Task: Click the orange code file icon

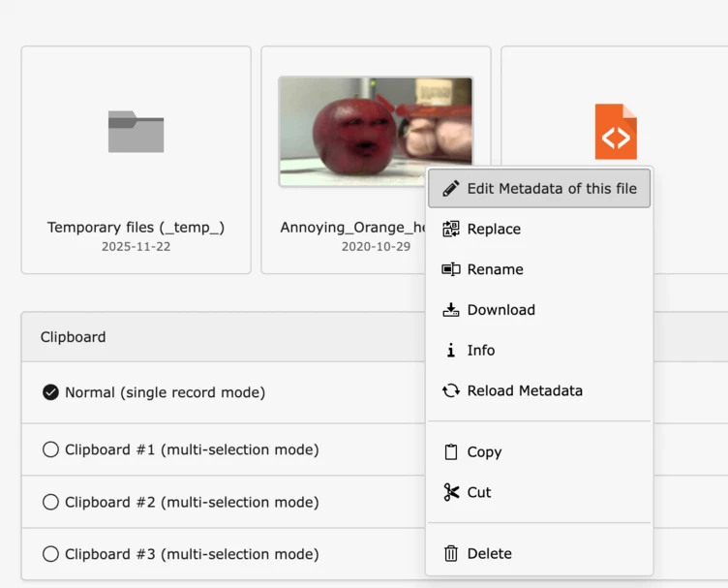Action: [616, 132]
